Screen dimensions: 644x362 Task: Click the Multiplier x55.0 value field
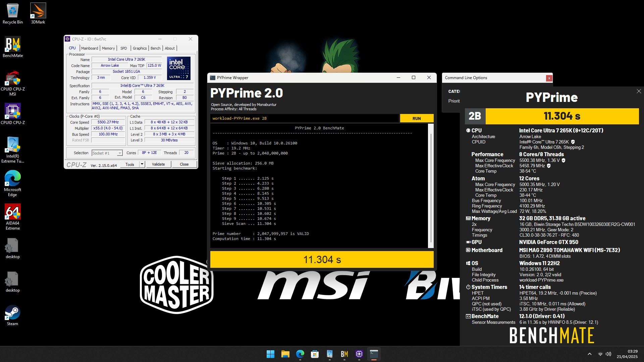click(108, 128)
